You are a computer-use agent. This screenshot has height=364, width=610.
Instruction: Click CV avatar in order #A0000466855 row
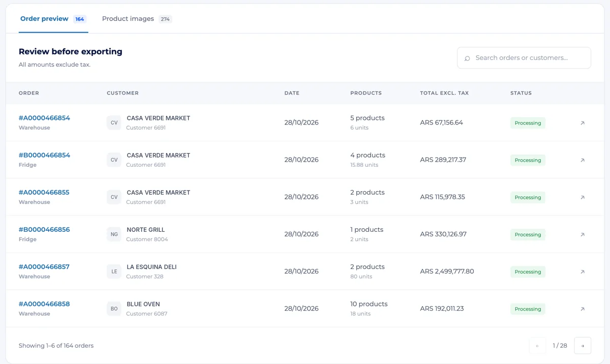click(x=114, y=197)
